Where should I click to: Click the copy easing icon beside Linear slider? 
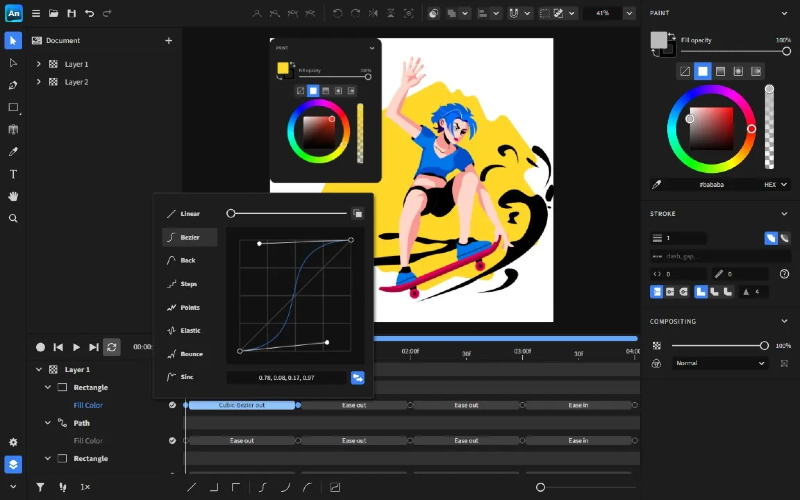point(358,213)
